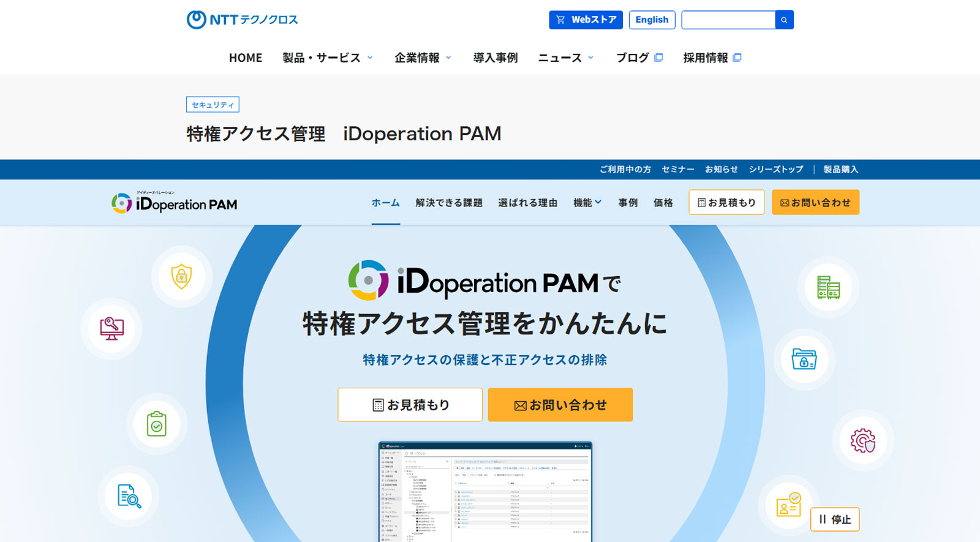Open ご利用中の方 link in blue bar

click(625, 170)
